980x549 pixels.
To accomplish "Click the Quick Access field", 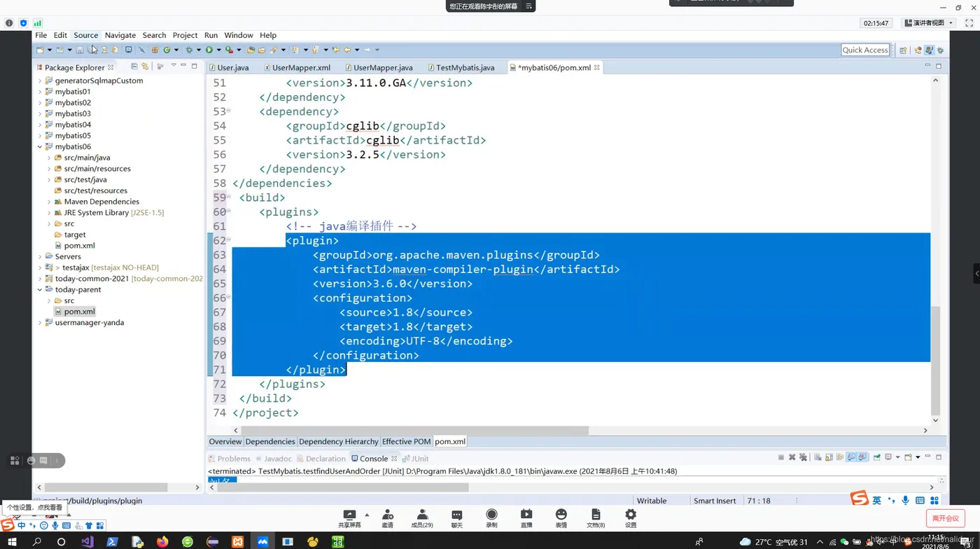I will 865,50.
